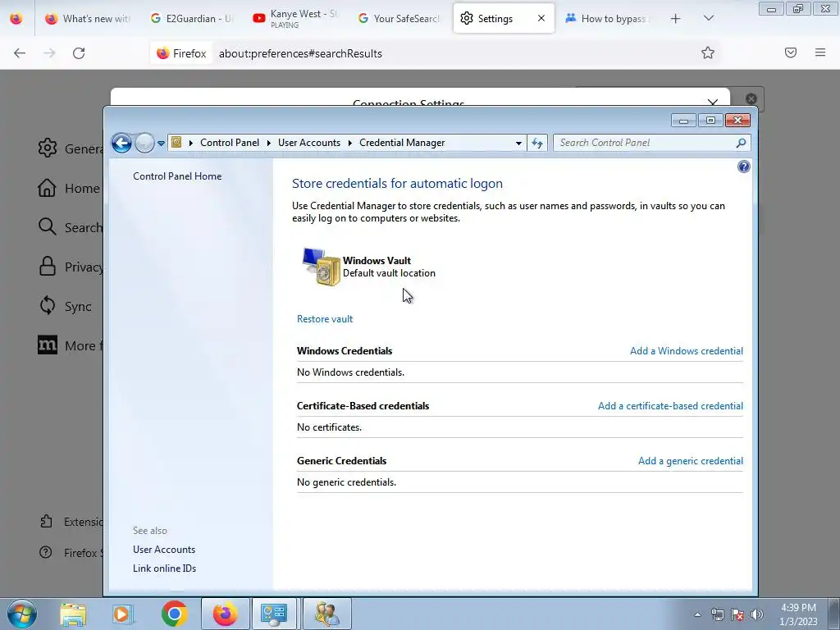Open Windows Explorer from taskbar
Viewport: 840px width, 630px height.
click(x=73, y=614)
